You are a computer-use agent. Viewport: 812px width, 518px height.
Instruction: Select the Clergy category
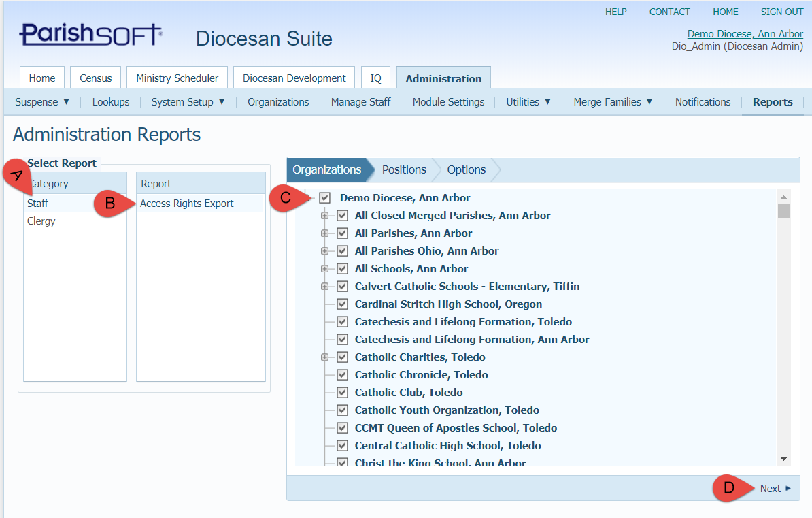point(75,221)
